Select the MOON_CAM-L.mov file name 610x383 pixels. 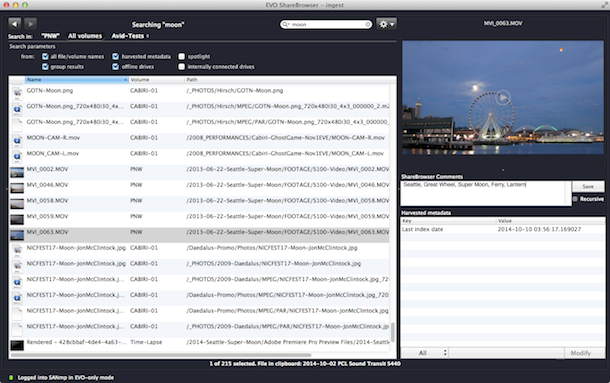(53, 153)
